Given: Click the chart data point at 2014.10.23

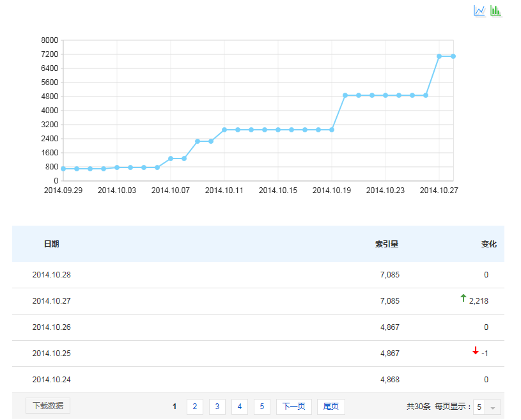Looking at the screenshot, I should 385,95.
